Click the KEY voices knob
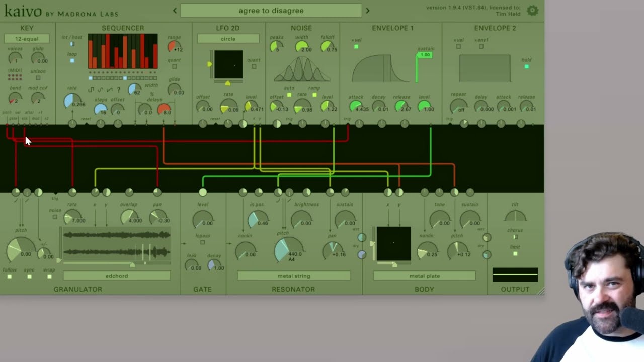This screenshot has width=644, height=362. pyautogui.click(x=15, y=58)
